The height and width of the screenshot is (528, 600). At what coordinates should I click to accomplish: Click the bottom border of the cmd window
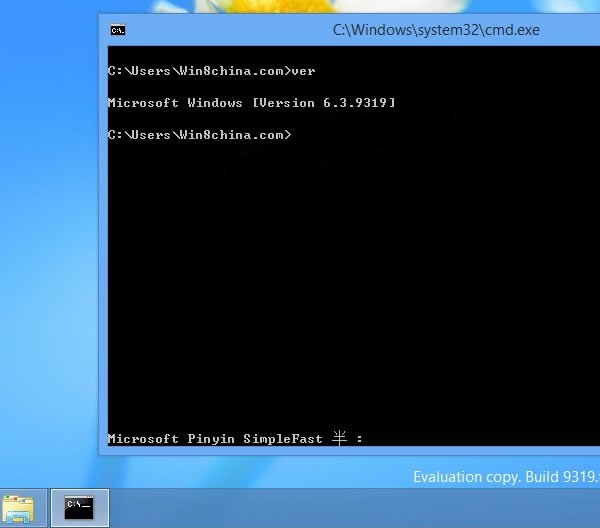pos(350,452)
